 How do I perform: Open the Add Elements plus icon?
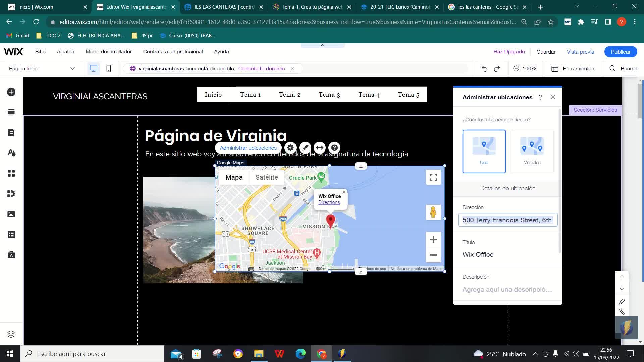click(11, 92)
